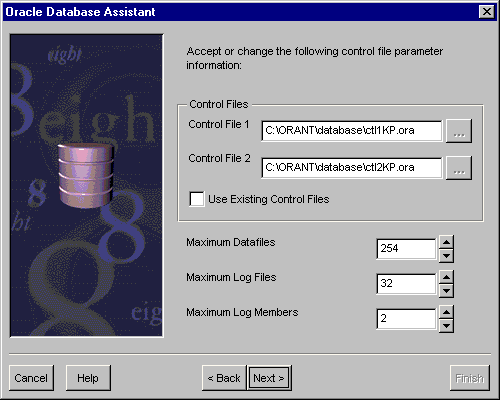Browse for Control File 1 location
Screen dimensions: 500x400
(459, 131)
